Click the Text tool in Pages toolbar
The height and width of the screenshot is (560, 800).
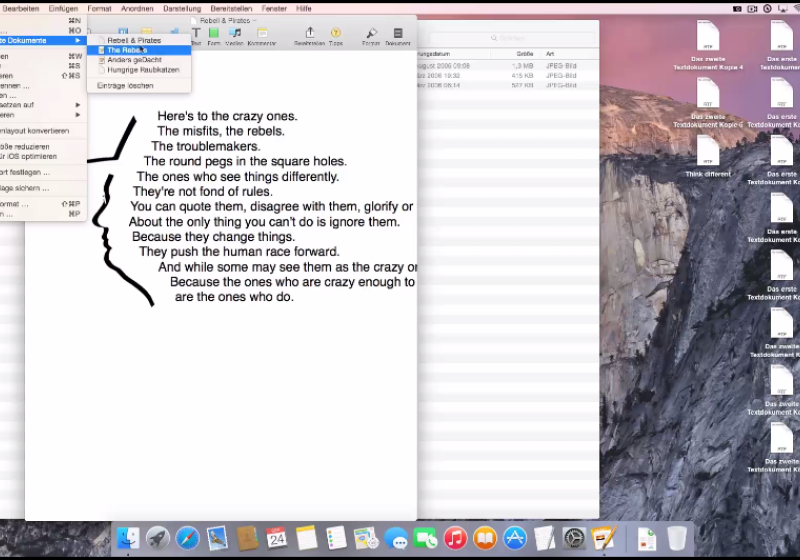[196, 35]
